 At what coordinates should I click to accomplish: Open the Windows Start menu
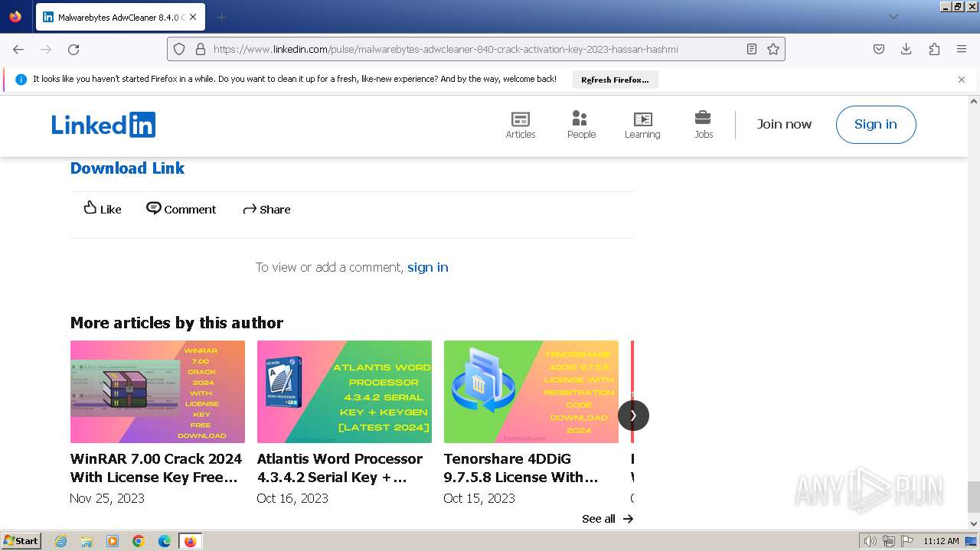21,540
